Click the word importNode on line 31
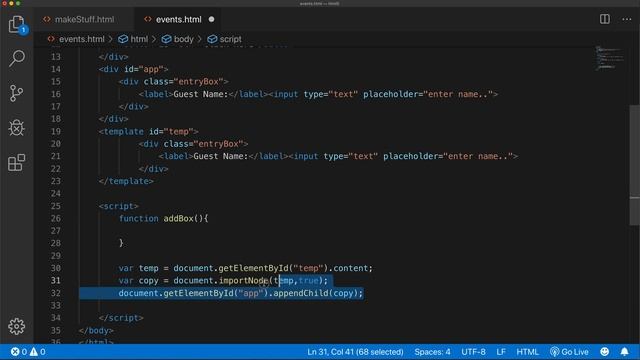 (x=244, y=280)
